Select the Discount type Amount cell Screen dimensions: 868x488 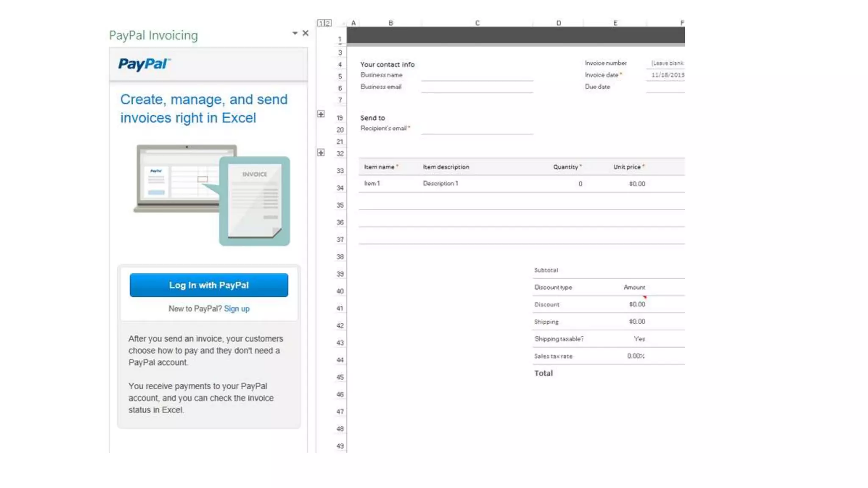[634, 287]
